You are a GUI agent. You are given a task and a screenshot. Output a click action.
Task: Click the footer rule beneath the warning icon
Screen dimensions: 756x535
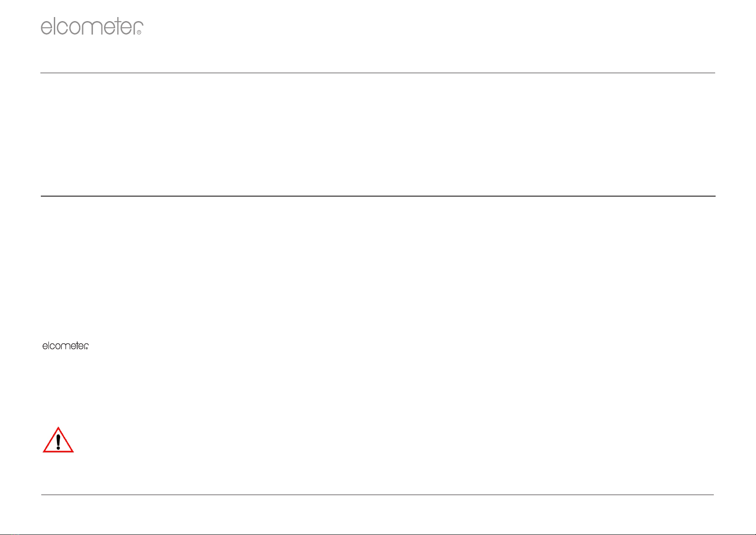[x=377, y=495]
